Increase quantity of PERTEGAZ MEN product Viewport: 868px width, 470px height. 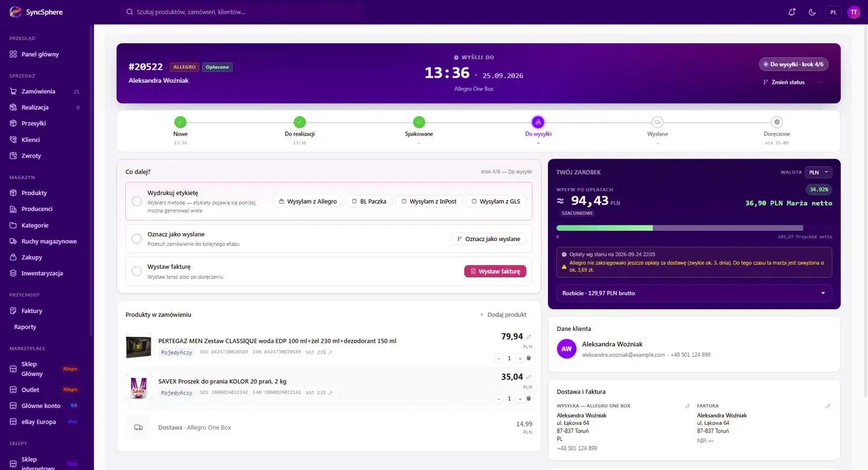(x=520, y=358)
